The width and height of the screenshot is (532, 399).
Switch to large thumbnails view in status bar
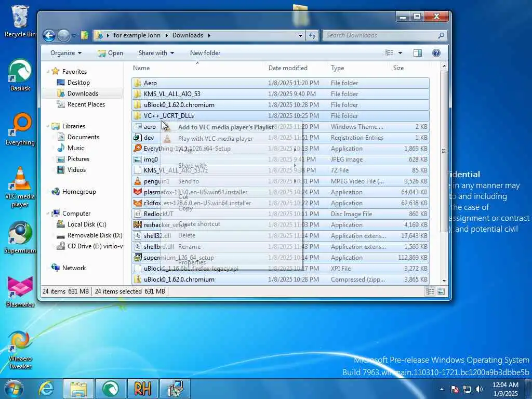pos(441,291)
